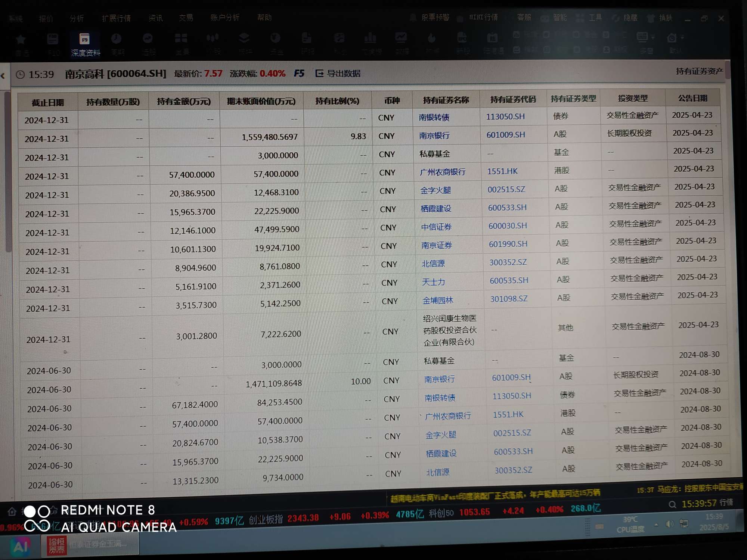The image size is (747, 560).
Task: Switch to 行情 tab at bottom right
Action: [726, 502]
